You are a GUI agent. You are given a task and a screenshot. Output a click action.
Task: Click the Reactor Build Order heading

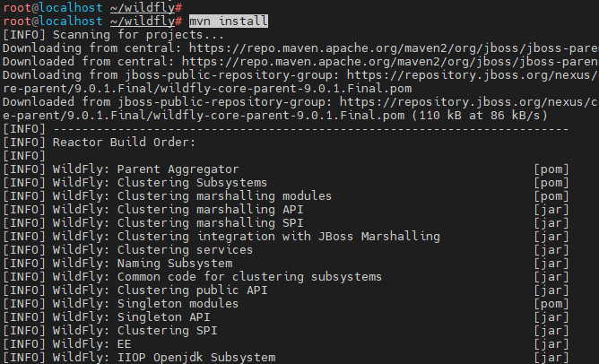click(x=124, y=142)
